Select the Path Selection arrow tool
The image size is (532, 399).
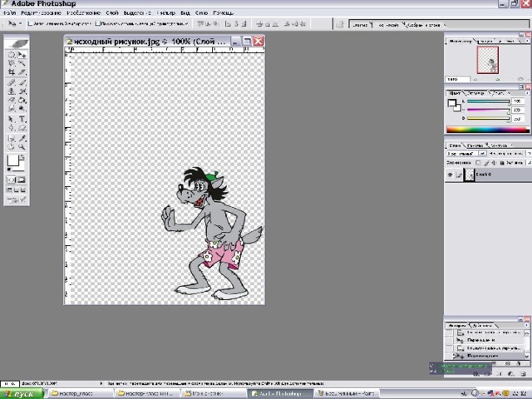click(x=12, y=119)
